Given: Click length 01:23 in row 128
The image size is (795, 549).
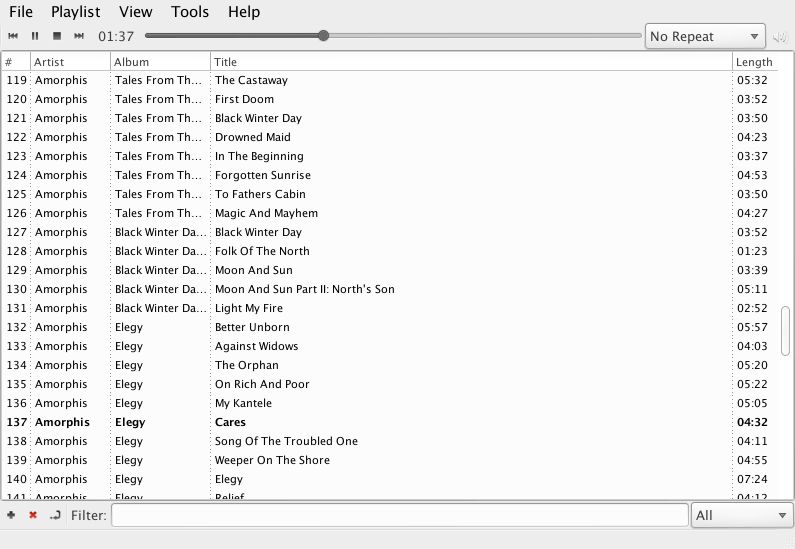Looking at the screenshot, I should pos(752,251).
